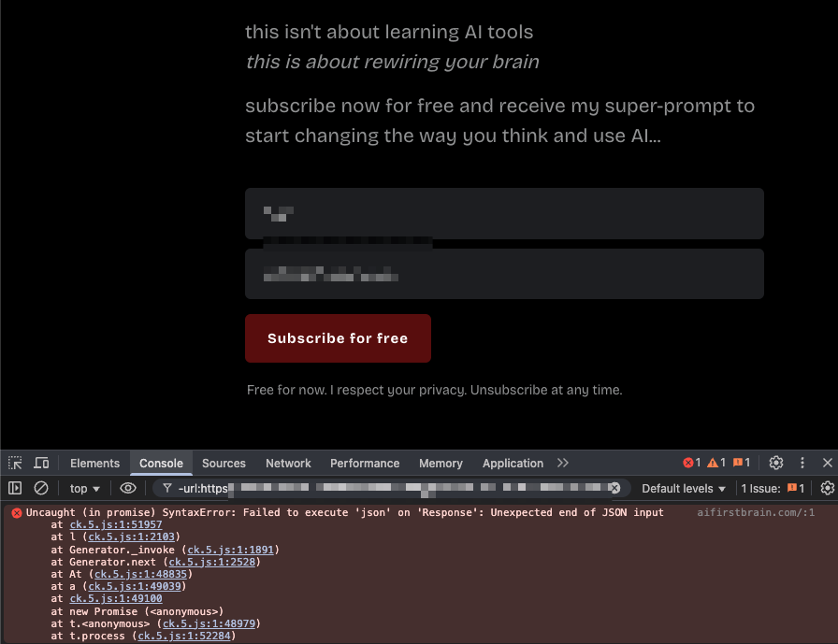Click the red error count badge
This screenshot has height=644, width=838.
tap(691, 463)
